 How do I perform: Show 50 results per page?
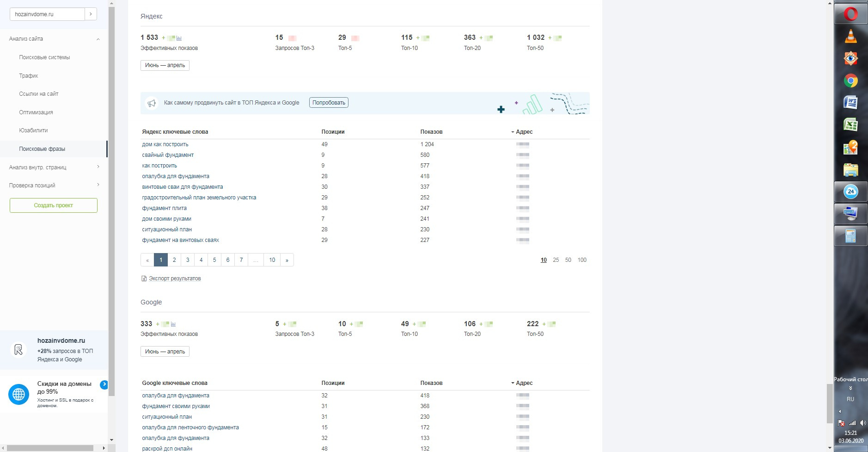(x=568, y=260)
